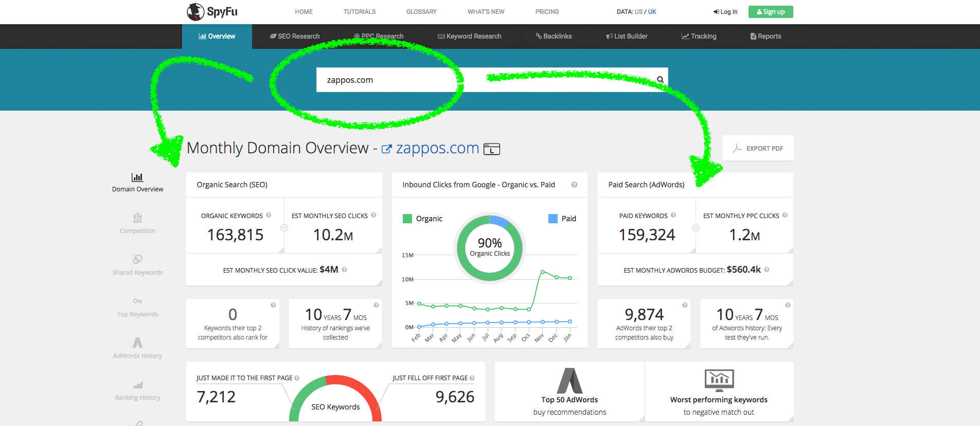This screenshot has width=980, height=426.
Task: Click the 159,324 paid keywords value
Action: point(647,235)
